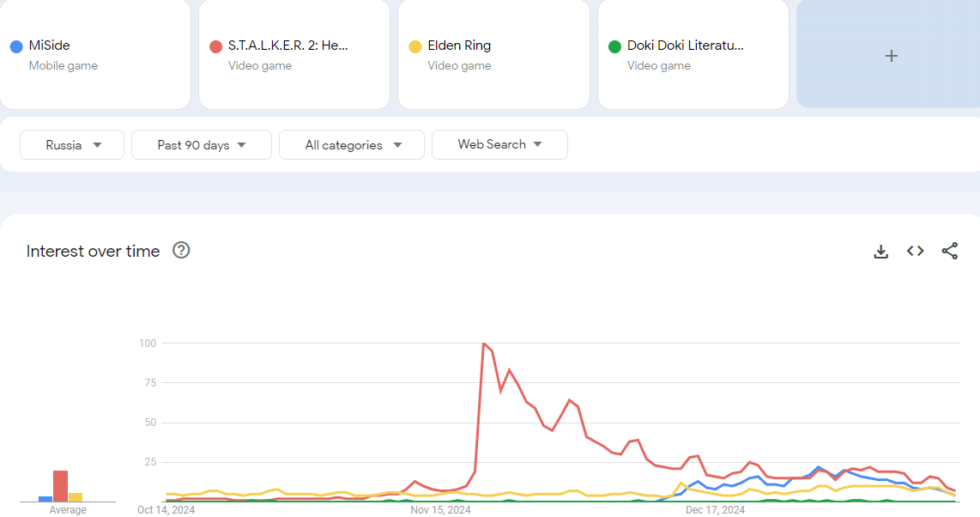Download the interest over time data
980x517 pixels.
pyautogui.click(x=880, y=251)
